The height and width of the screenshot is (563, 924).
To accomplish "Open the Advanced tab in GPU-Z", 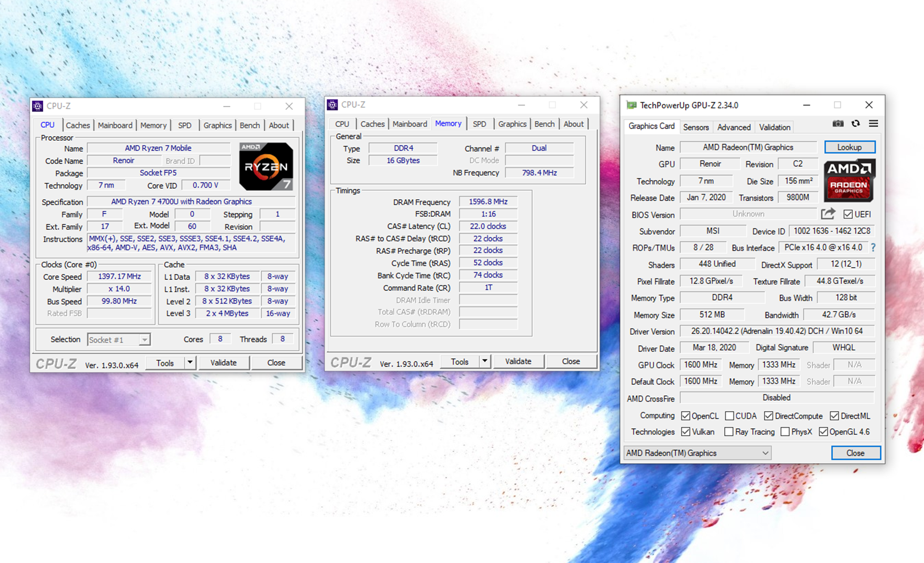I will pos(733,127).
